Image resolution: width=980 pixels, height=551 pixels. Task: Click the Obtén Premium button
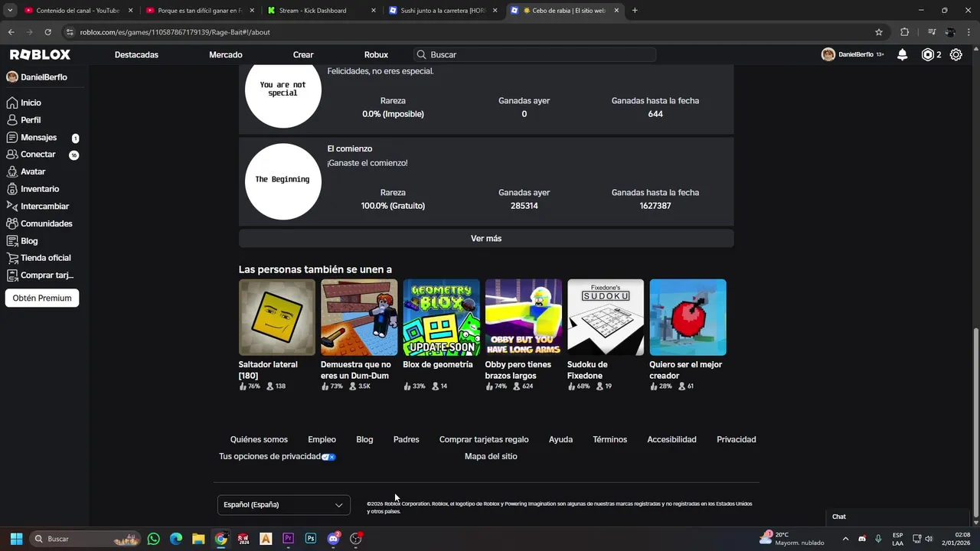(x=42, y=298)
